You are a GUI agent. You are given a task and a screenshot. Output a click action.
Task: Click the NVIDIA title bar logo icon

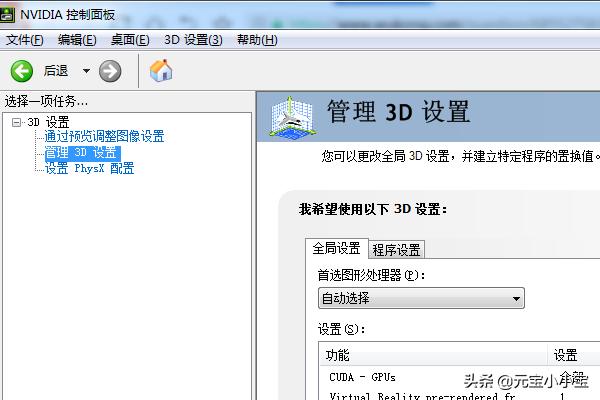[7, 15]
